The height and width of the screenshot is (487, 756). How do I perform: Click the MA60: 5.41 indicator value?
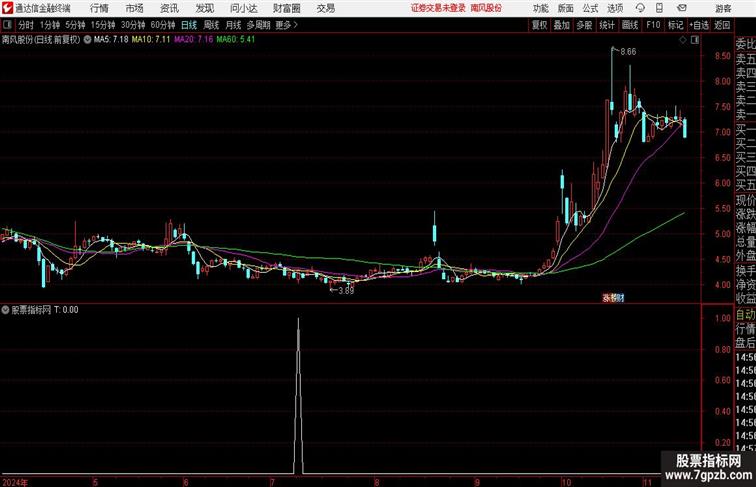[x=236, y=40]
